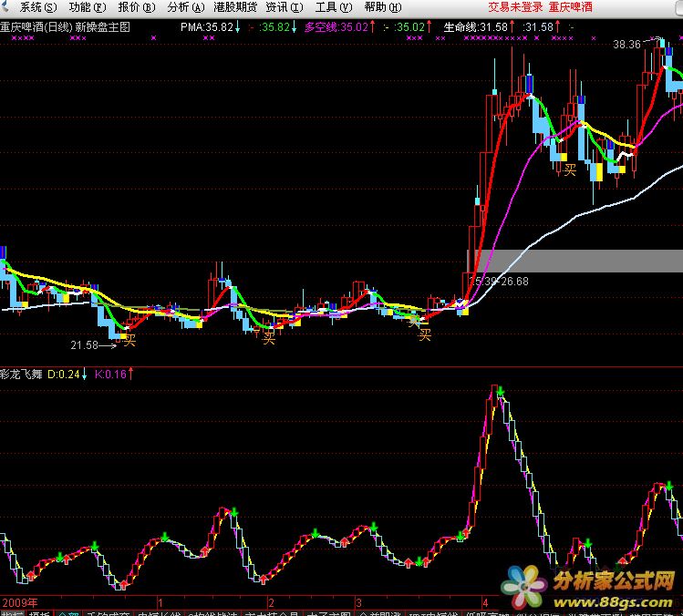Select the 彩龙飞舞 indicator name

[x=21, y=374]
